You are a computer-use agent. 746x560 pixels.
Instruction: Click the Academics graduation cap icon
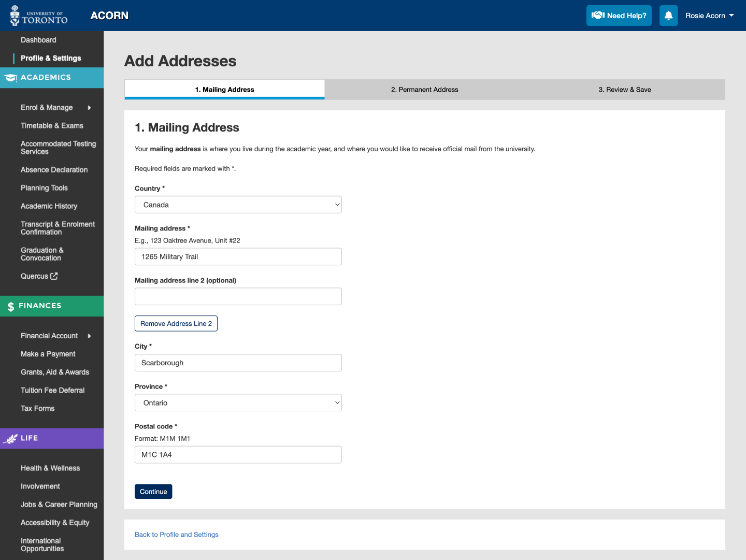10,78
